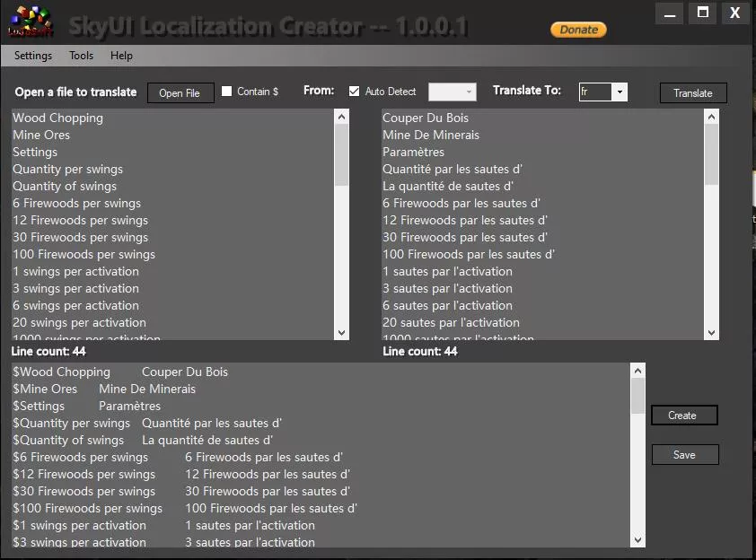Click the Donate button
The image size is (756, 560).
[578, 30]
